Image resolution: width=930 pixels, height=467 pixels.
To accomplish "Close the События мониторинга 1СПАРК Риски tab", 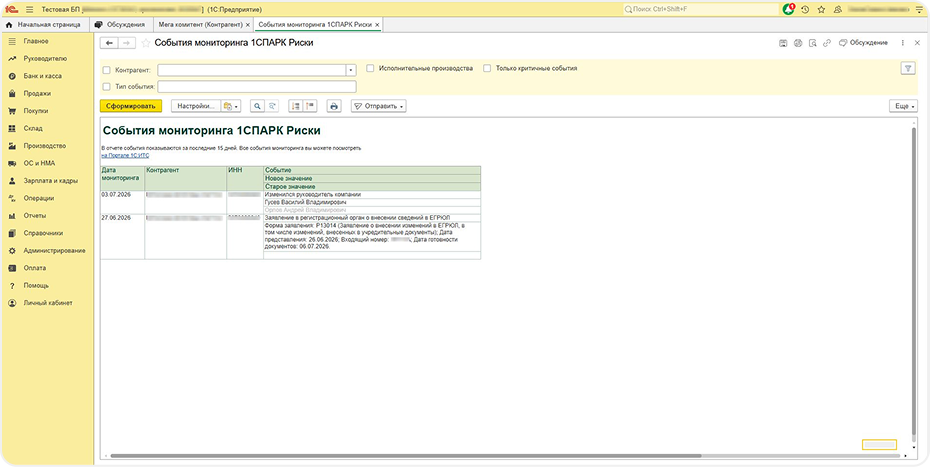I will (x=377, y=25).
